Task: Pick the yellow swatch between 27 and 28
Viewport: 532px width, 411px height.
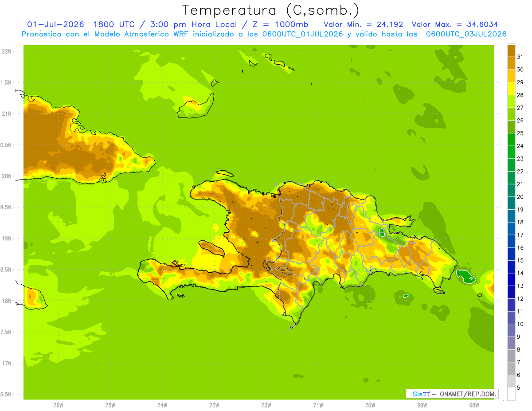Action: coord(511,101)
